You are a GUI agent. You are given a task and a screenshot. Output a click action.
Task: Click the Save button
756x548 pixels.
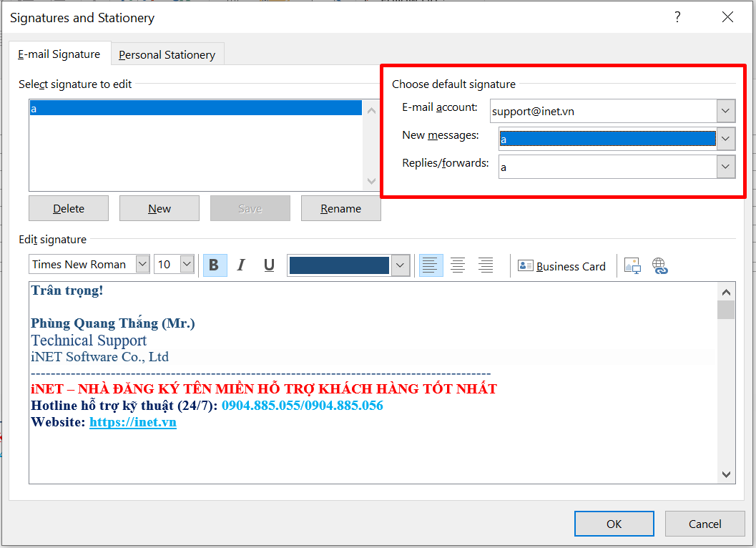click(250, 208)
